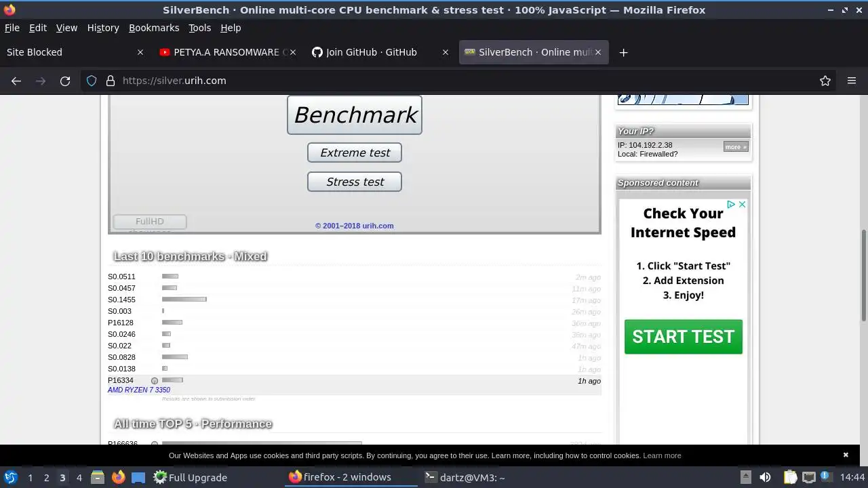The width and height of the screenshot is (868, 488).
Task: Open the blue notification tray icon
Action: coord(826,477)
